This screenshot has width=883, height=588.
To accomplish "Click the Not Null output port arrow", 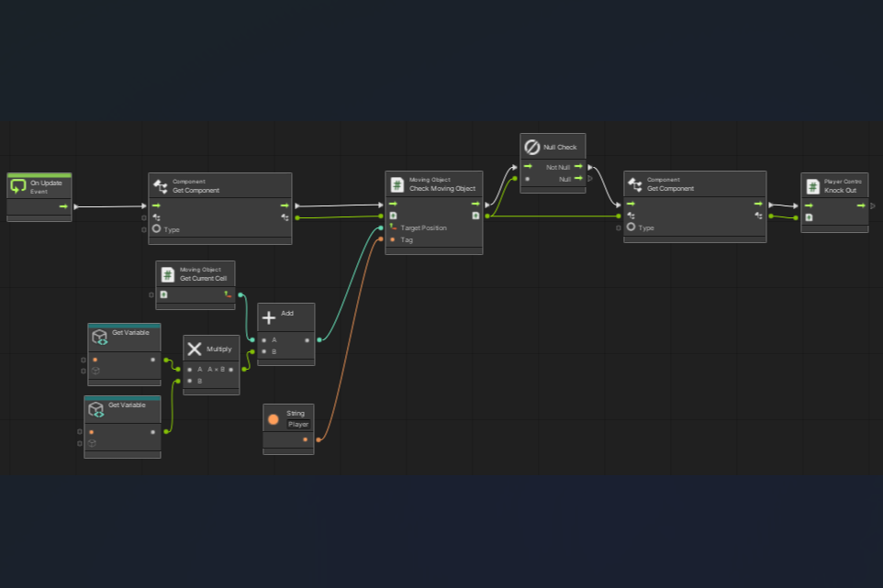I will [578, 167].
